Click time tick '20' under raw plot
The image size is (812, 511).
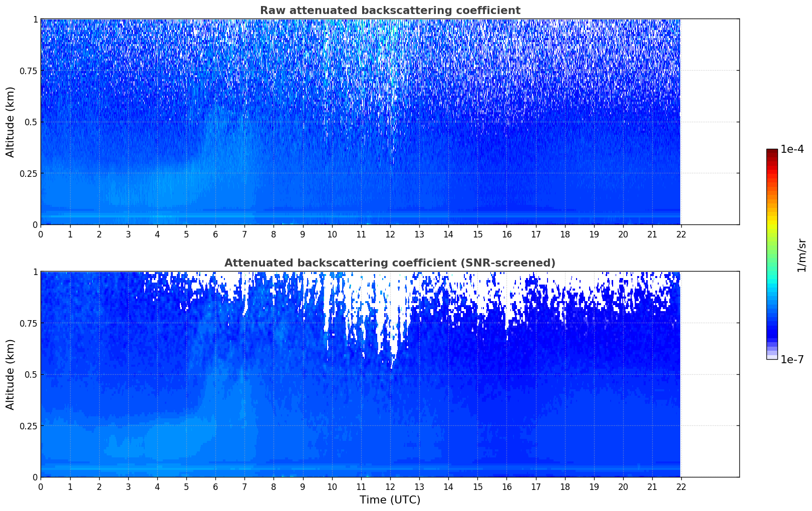tap(623, 234)
